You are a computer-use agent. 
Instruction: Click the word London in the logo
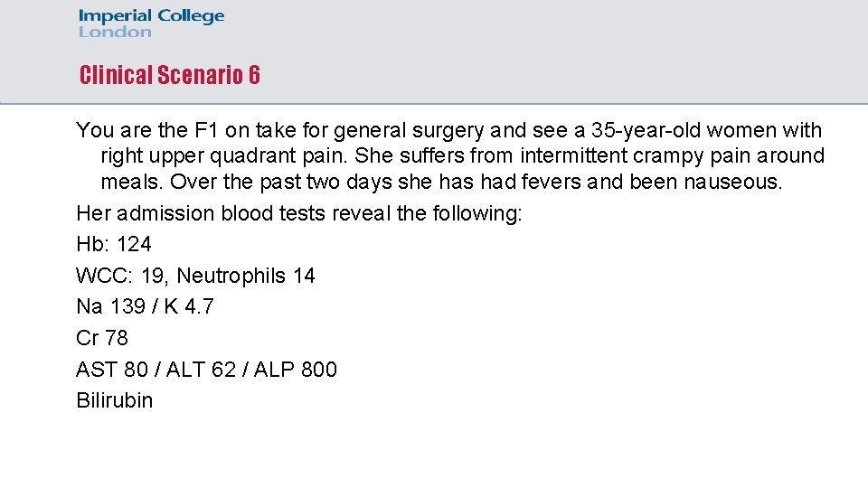coord(115,33)
